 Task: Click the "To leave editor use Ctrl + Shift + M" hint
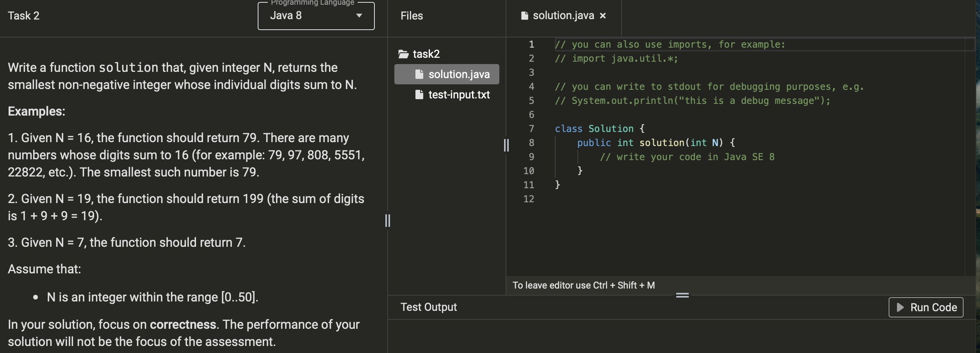(x=584, y=285)
